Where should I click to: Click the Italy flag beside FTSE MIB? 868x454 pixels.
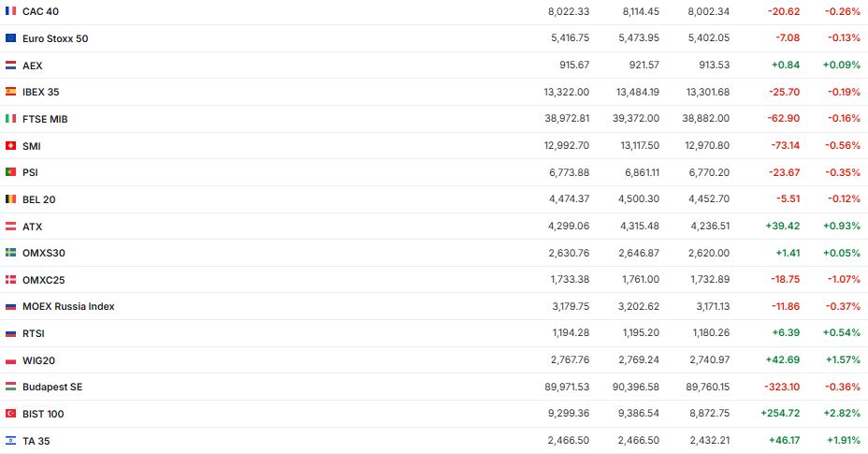click(x=10, y=119)
